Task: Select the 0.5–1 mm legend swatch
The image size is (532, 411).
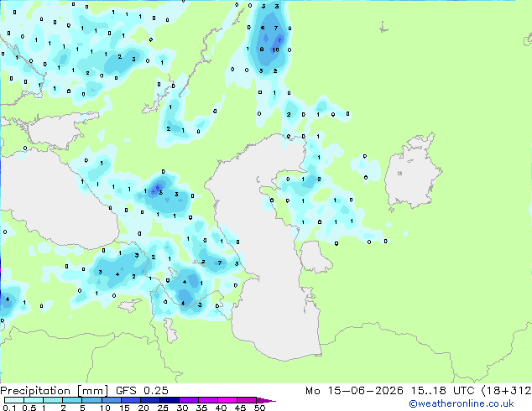Action: (34, 400)
